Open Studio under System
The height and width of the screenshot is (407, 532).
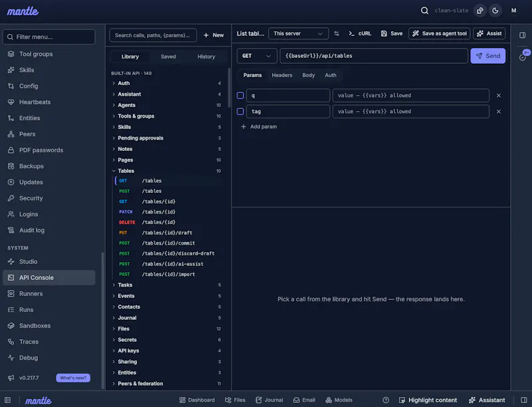49,261
